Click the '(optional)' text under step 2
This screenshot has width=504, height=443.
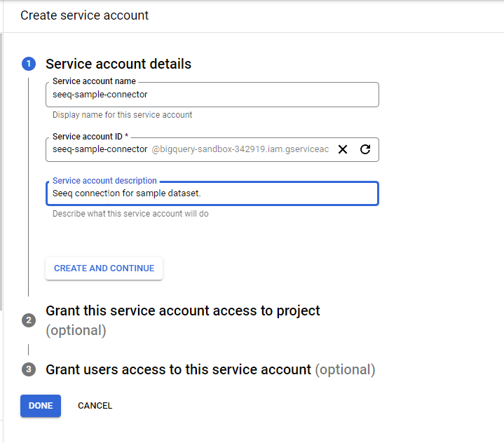coord(76,330)
